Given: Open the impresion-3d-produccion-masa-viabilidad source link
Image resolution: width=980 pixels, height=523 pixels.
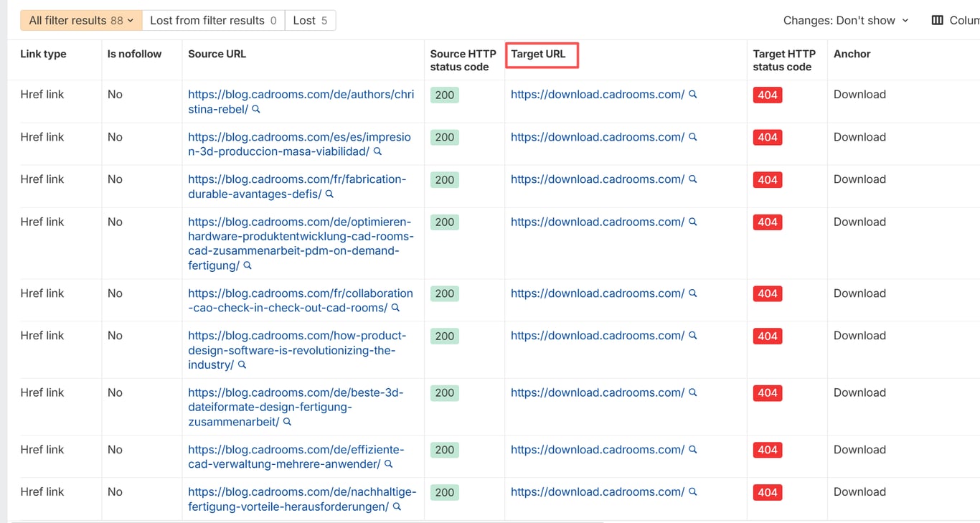Looking at the screenshot, I should click(299, 144).
